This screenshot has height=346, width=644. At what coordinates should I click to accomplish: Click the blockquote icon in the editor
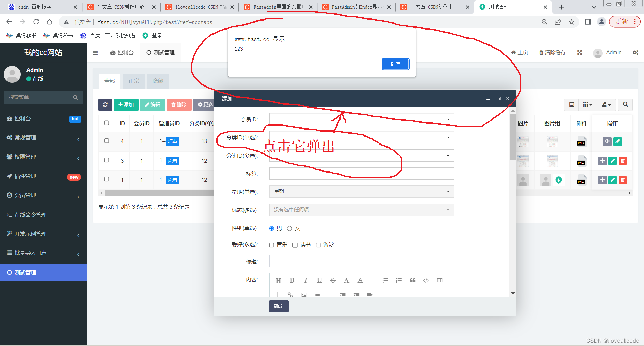click(x=412, y=280)
